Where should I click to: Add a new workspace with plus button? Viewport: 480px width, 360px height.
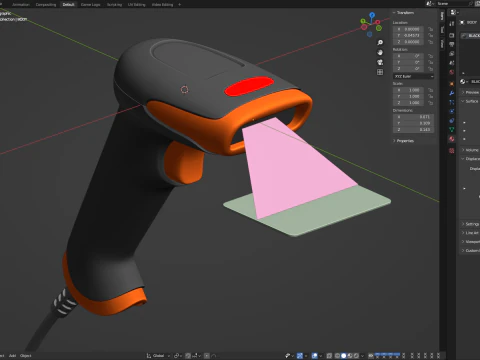(179, 5)
